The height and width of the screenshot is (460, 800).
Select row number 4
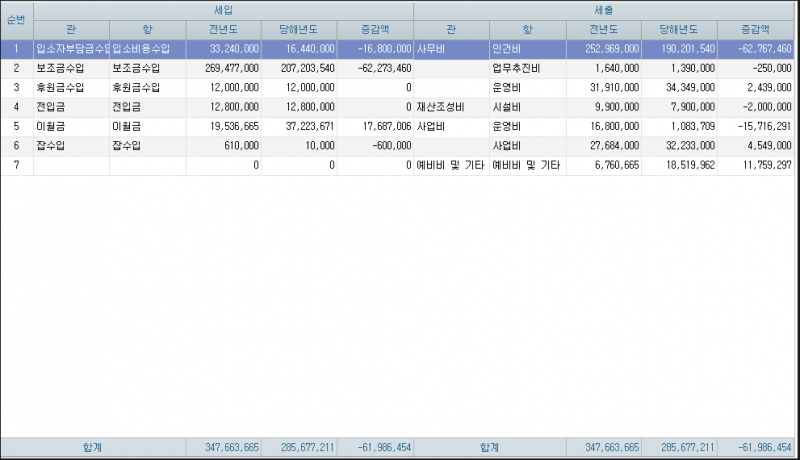(x=16, y=108)
